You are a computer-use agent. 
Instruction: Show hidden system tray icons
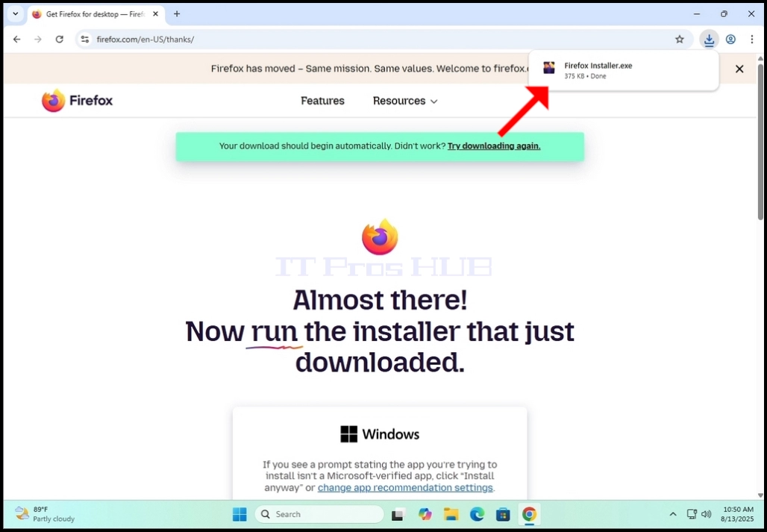673,514
